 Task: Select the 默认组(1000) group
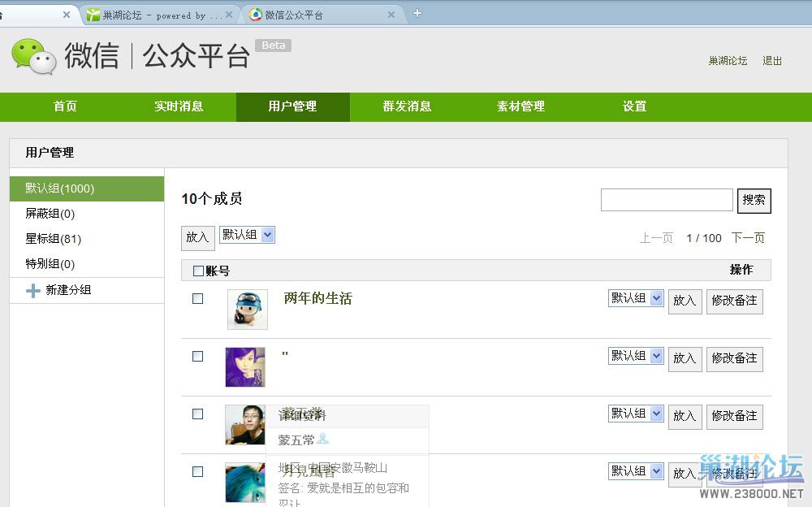[x=87, y=188]
